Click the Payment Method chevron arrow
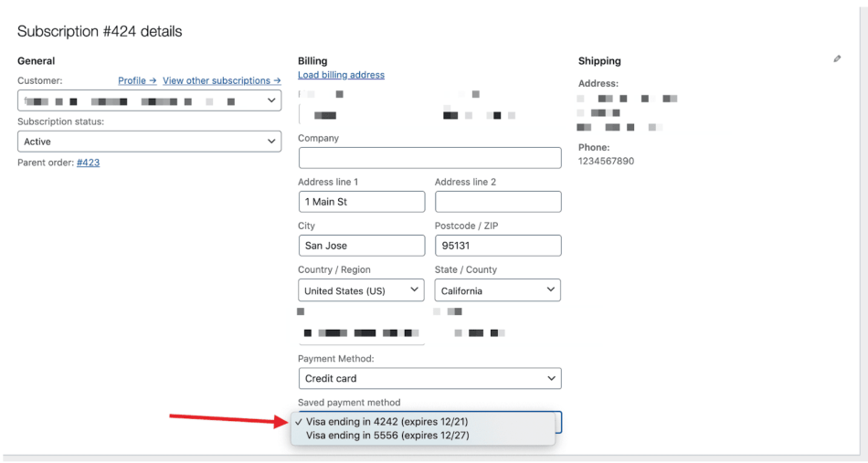868x463 pixels. pyautogui.click(x=551, y=378)
